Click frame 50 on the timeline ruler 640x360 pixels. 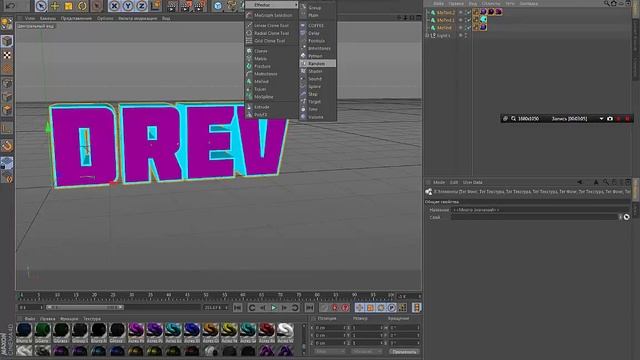(206, 295)
